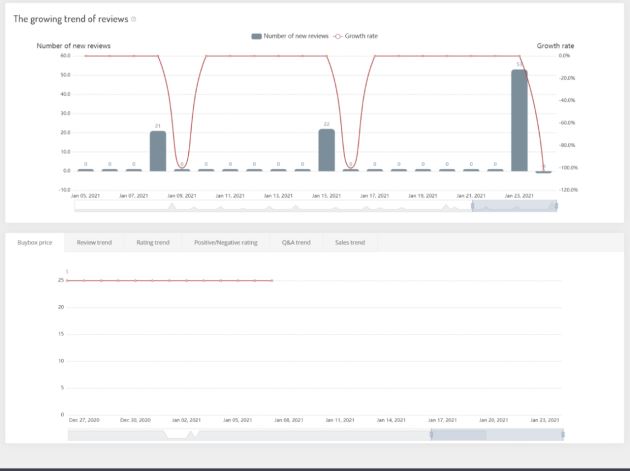Click the 'Jan 13, 2021' axis label
Viewport: 630px width, 471px height.
[278, 196]
